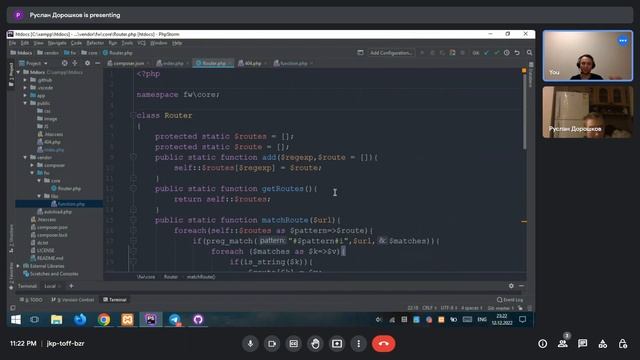Open the Event Log
The image size is (640, 360).
tap(510, 300)
